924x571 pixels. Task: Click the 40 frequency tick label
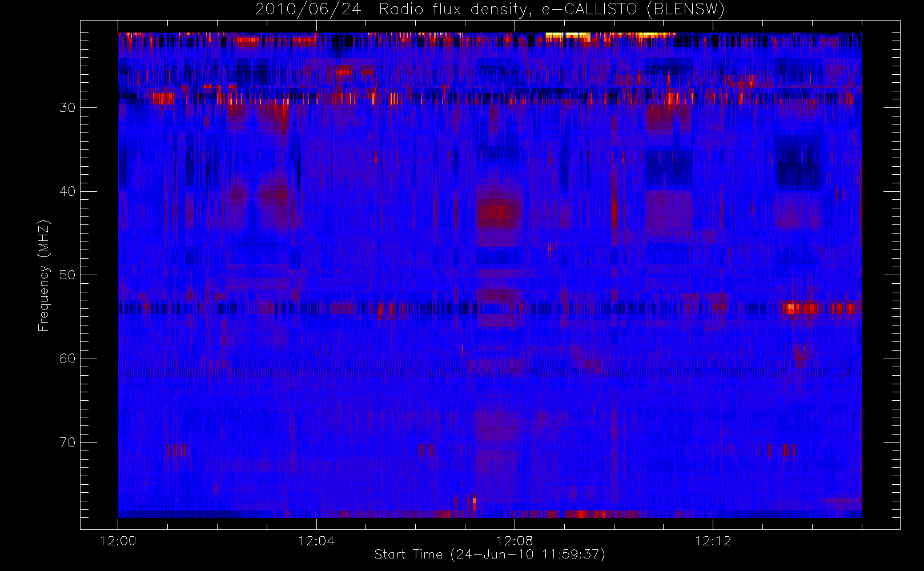pyautogui.click(x=67, y=191)
